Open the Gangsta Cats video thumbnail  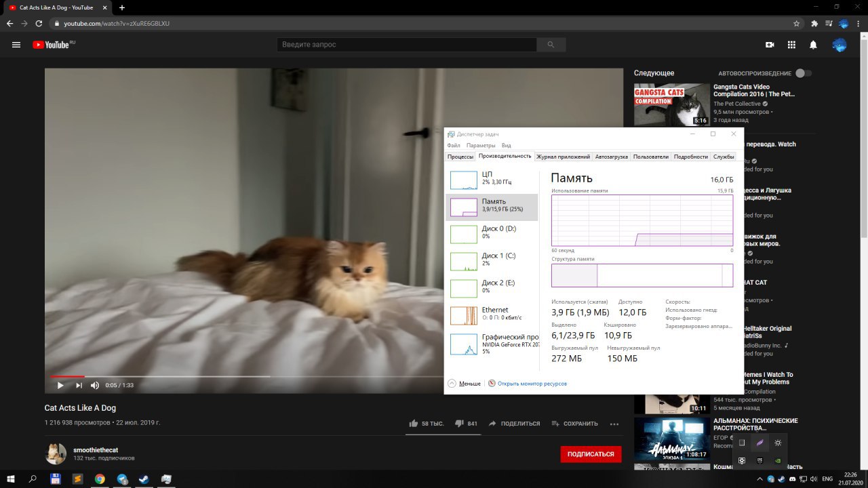coord(672,104)
